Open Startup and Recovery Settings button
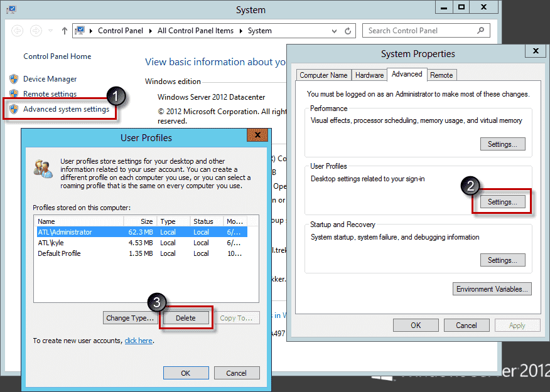This screenshot has width=550, height=392. tap(503, 260)
